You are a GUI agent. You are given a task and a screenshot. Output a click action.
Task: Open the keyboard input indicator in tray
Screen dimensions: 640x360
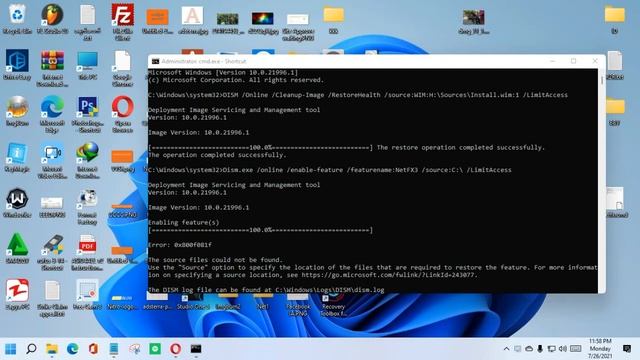(576, 349)
